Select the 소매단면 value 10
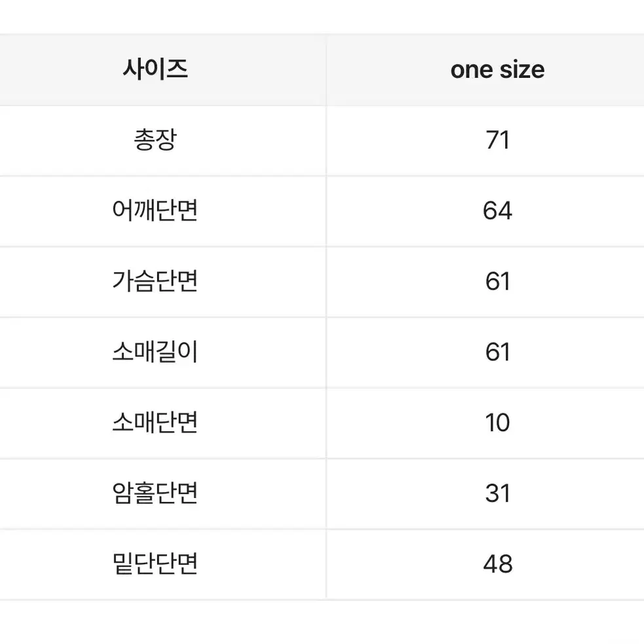644x644 pixels. (497, 423)
